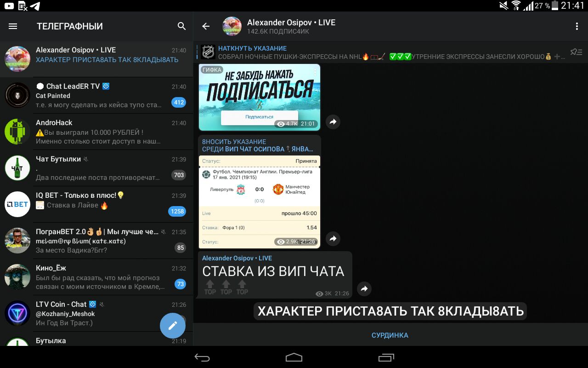Open the pinned message about NHL expresses
This screenshot has height=368, width=588.
coord(391,52)
